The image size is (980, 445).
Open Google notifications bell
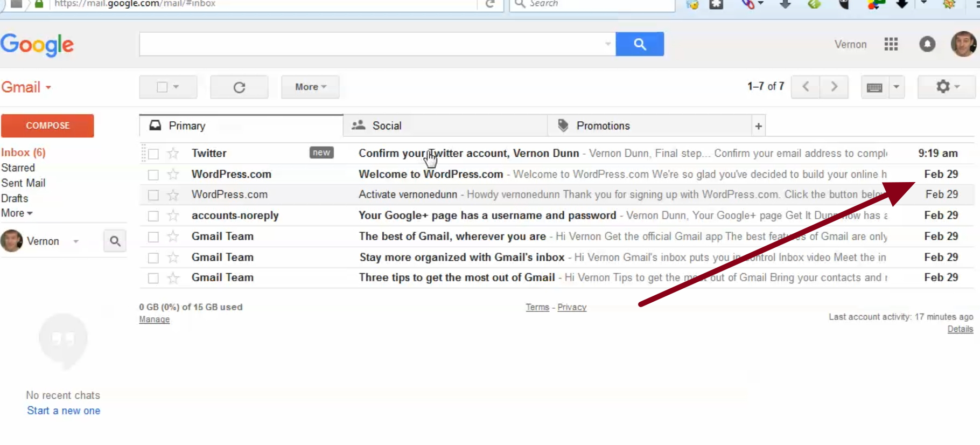click(x=927, y=44)
